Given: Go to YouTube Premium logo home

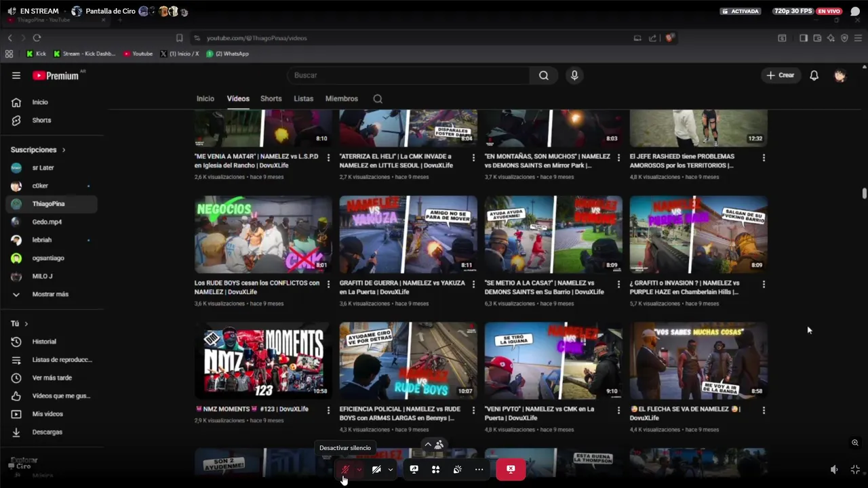Looking at the screenshot, I should tap(56, 76).
